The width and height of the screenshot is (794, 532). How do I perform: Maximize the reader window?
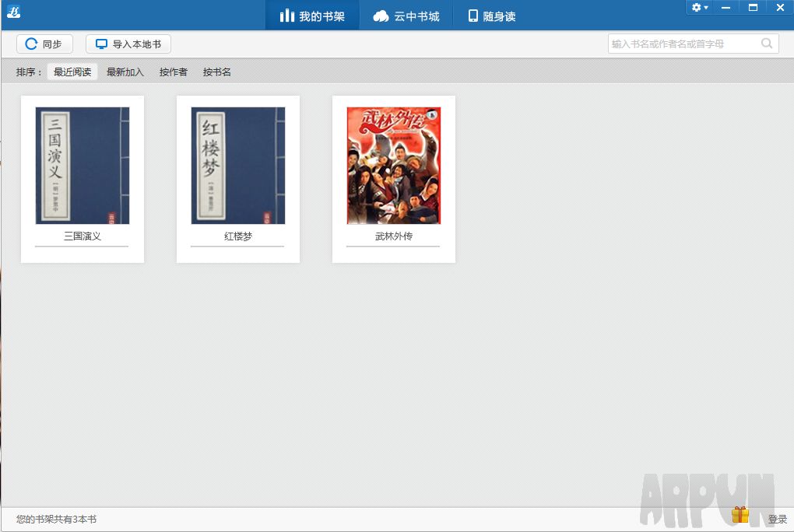tap(753, 8)
